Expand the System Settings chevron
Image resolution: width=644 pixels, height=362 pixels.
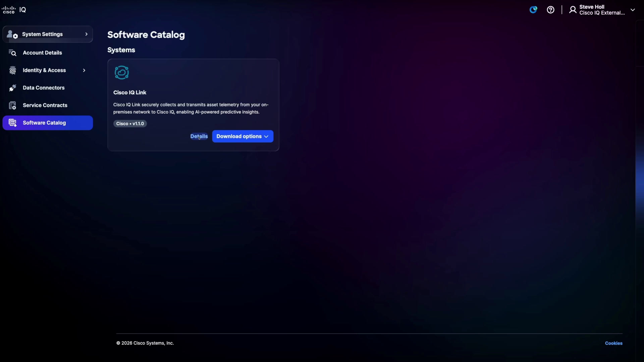tap(86, 34)
